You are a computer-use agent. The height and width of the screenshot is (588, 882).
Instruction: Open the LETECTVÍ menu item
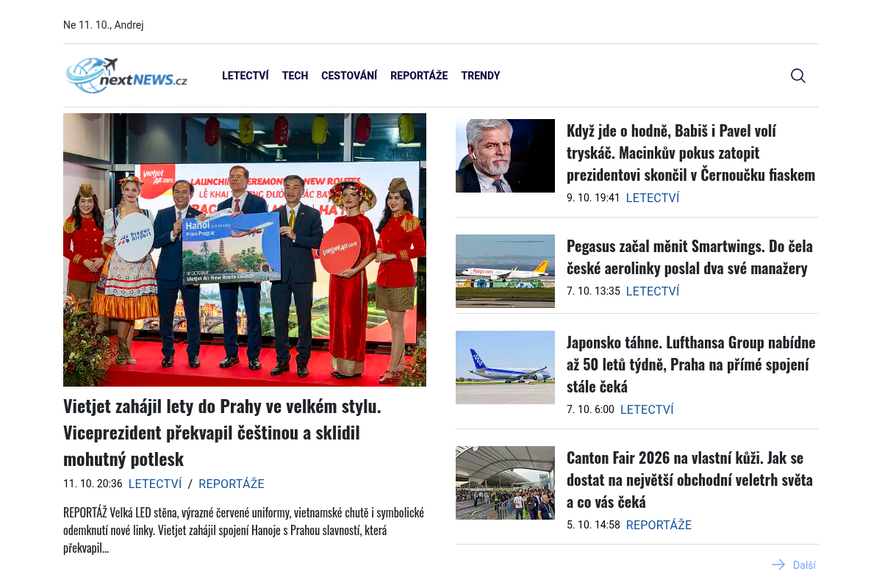click(245, 76)
